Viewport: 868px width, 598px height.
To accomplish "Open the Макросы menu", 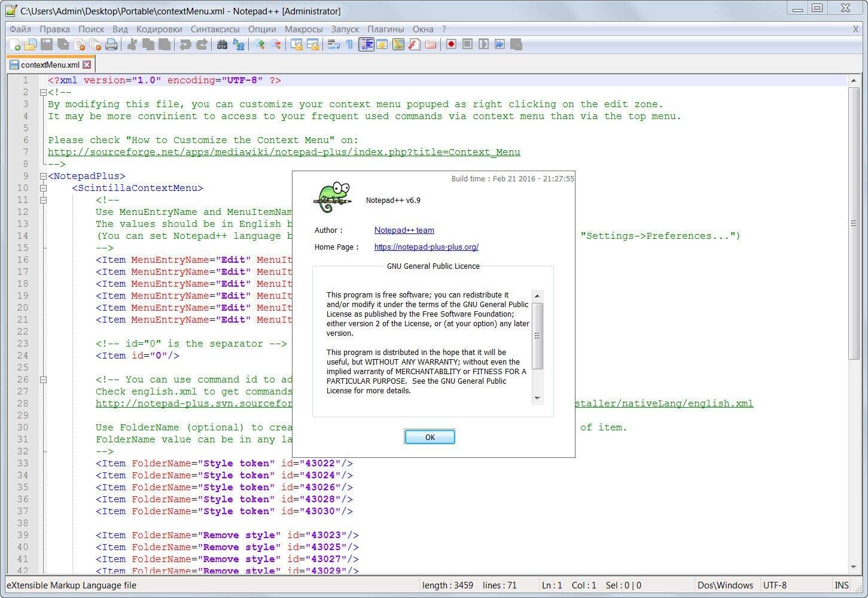I will click(x=303, y=29).
